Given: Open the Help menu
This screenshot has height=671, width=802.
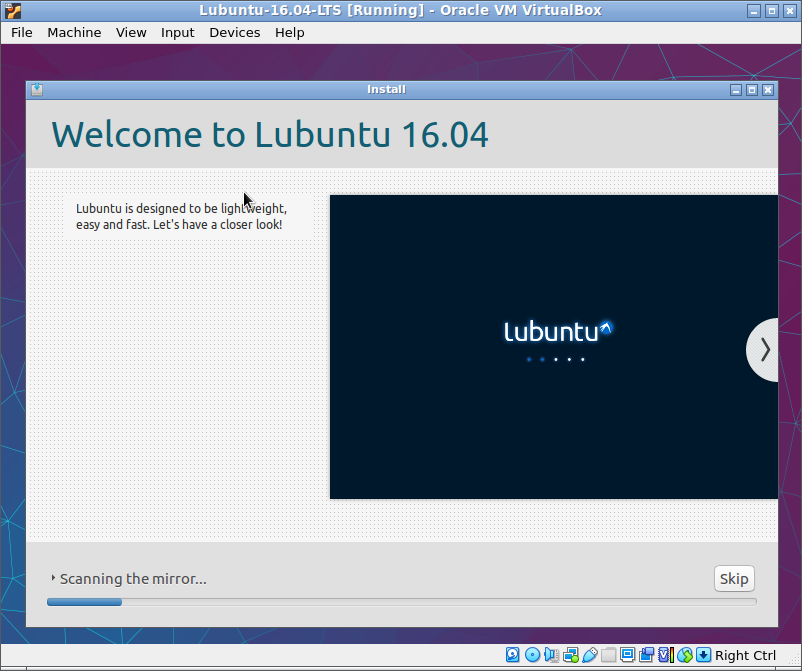Looking at the screenshot, I should [x=289, y=33].
